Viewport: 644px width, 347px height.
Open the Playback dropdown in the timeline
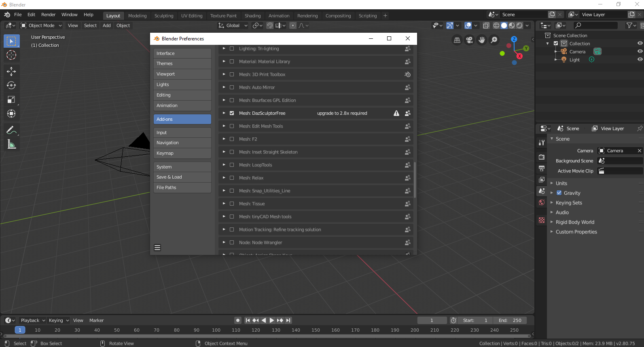coord(33,320)
